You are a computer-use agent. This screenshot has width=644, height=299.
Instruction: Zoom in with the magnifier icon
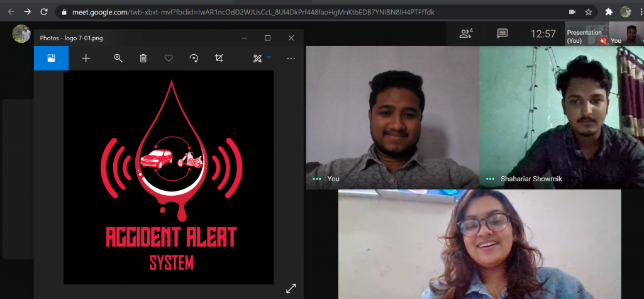point(118,58)
